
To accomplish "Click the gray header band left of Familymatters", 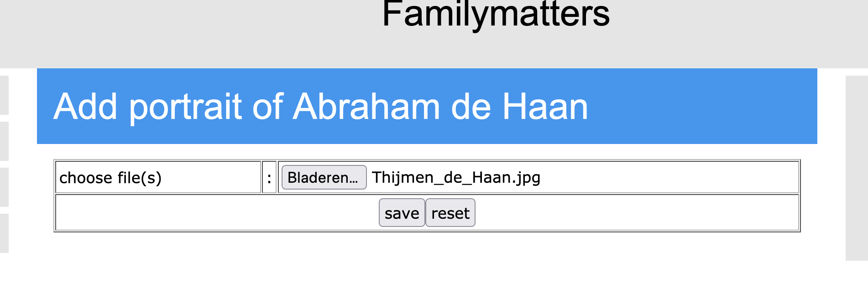I will [x=183, y=32].
